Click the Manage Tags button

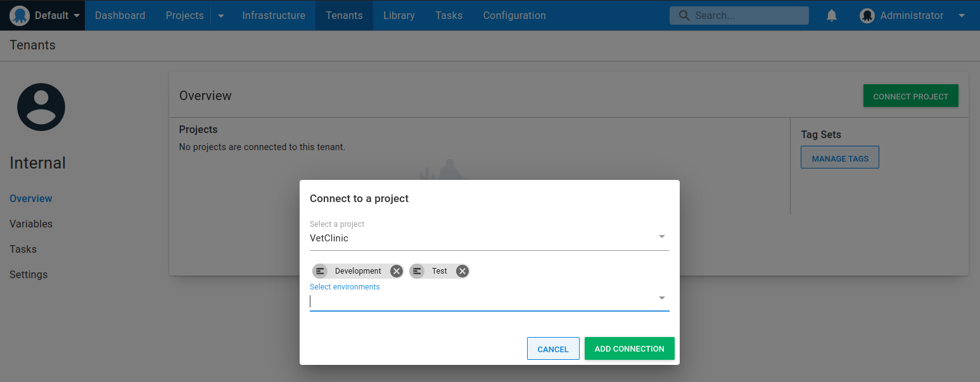pos(840,158)
